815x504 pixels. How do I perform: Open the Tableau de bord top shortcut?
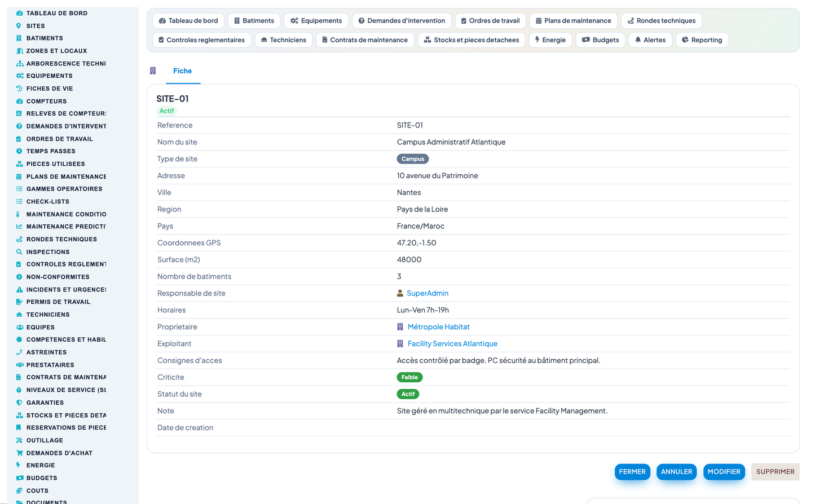point(188,21)
